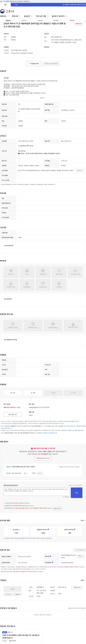
Task: Jump to the 모집요강 tab
Action: [x=8, y=21]
